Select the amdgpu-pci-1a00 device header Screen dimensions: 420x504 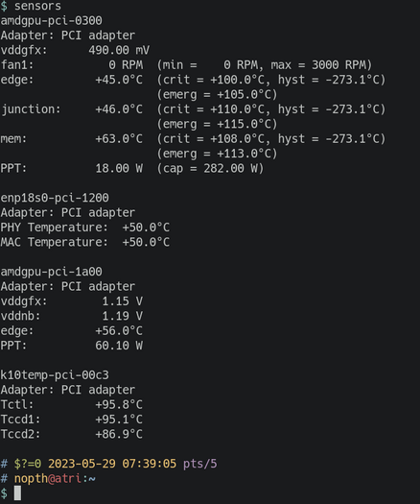tap(52, 272)
